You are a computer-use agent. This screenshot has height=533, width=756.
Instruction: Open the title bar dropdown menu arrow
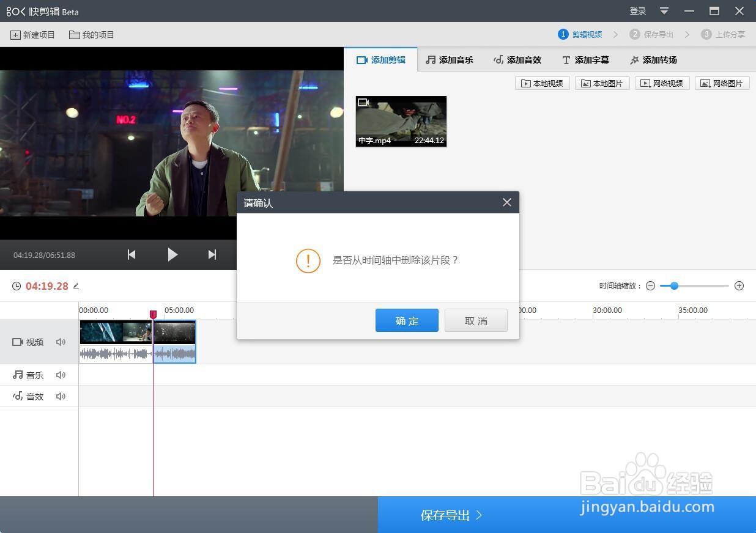tap(664, 11)
